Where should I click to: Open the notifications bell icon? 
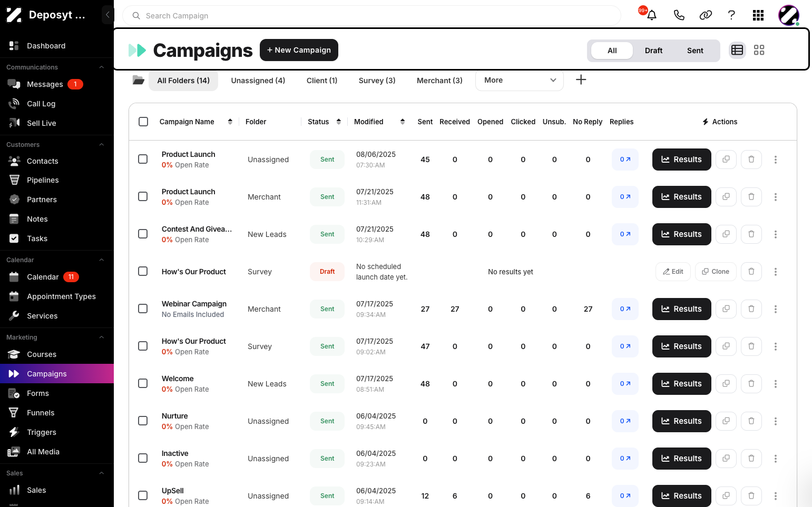(x=652, y=15)
